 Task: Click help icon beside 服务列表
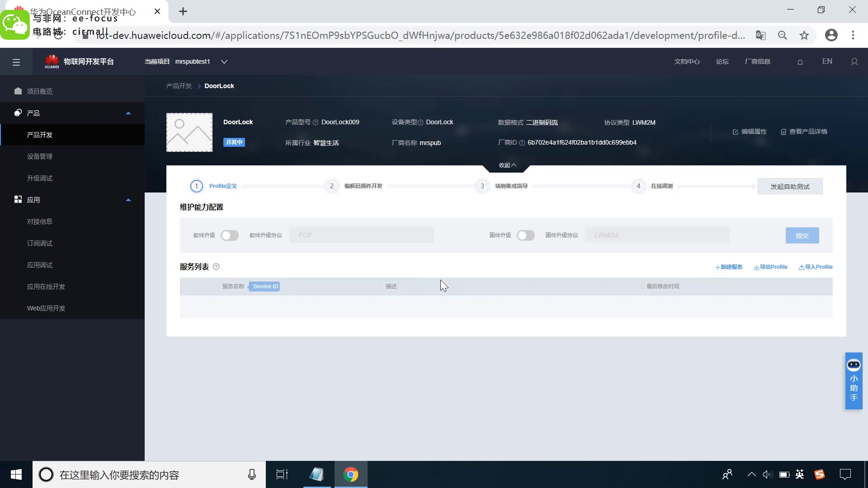coord(216,267)
